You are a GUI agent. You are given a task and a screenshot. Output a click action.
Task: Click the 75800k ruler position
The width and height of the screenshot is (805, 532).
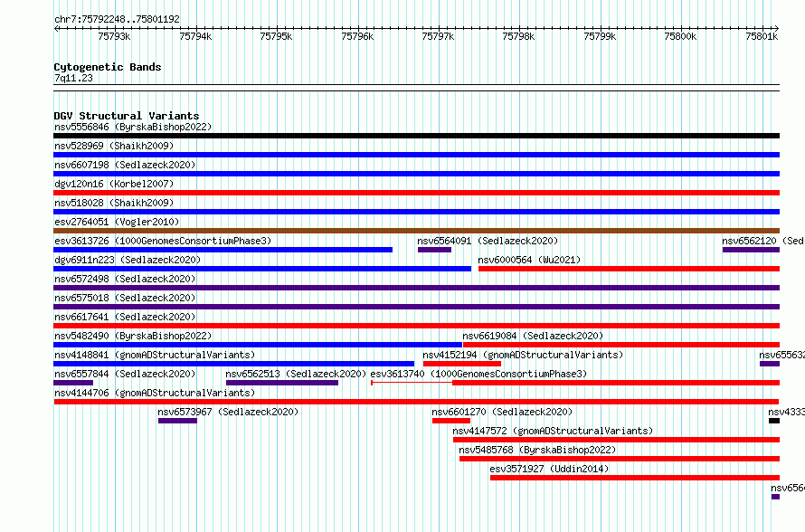(x=680, y=36)
